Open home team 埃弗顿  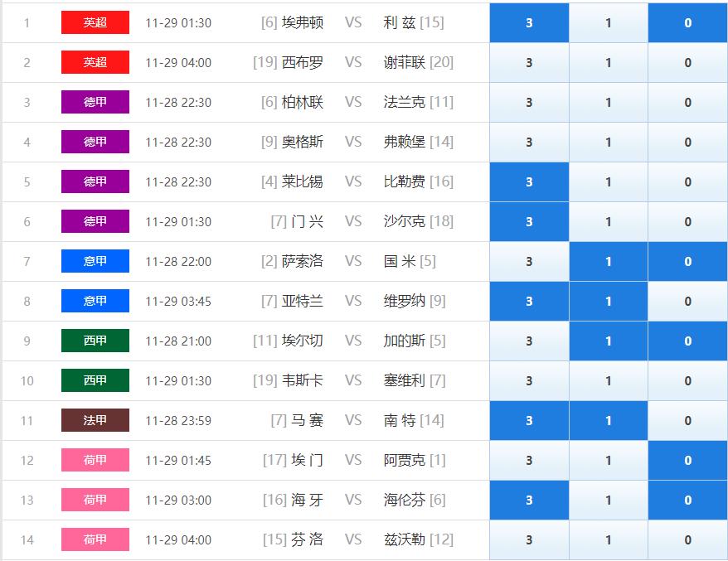(303, 22)
